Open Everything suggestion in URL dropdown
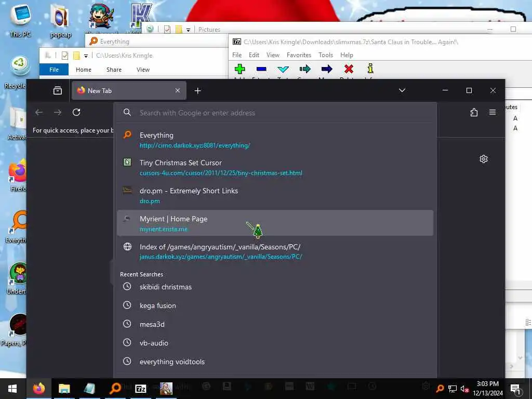Viewport: 532px width, 399px height. click(x=275, y=140)
